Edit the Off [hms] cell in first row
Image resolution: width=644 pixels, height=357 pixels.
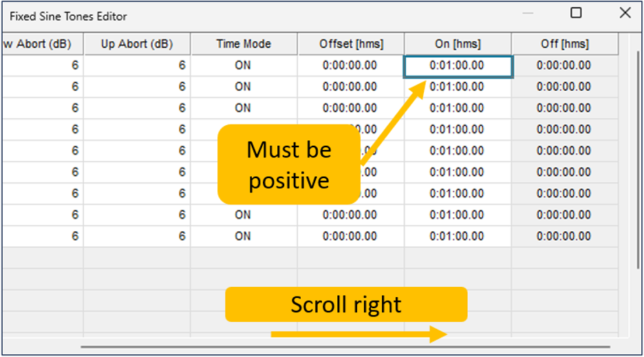(564, 66)
